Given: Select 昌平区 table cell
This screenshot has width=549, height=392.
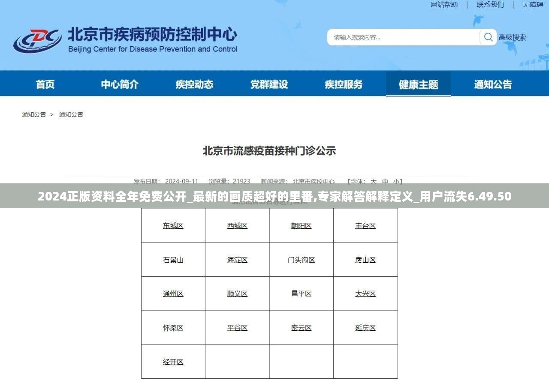Looking at the screenshot, I should [301, 294].
